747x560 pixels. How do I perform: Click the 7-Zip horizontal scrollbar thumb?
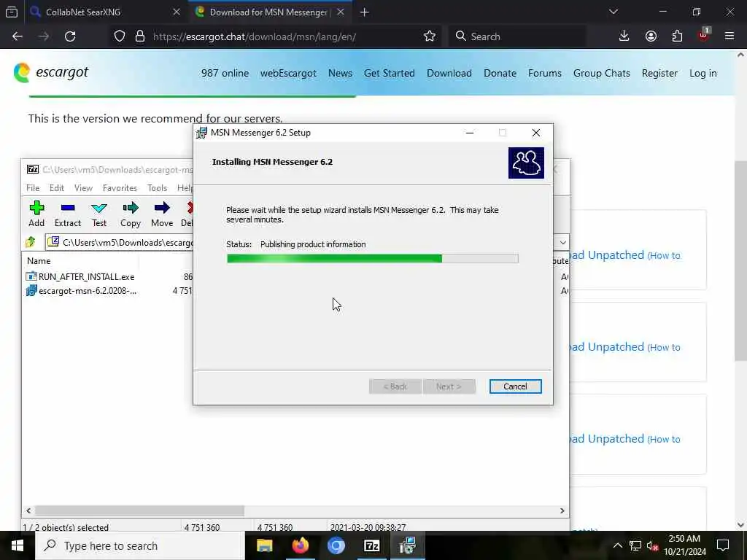pos(139,510)
